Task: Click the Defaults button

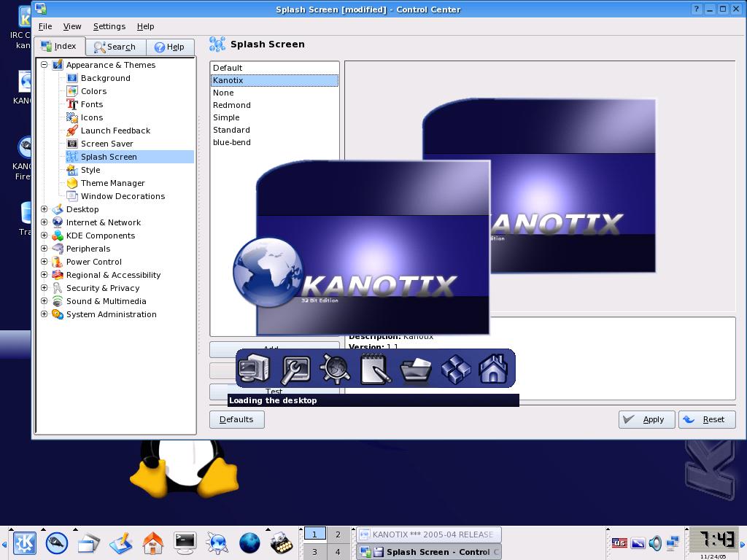Action: tap(237, 419)
